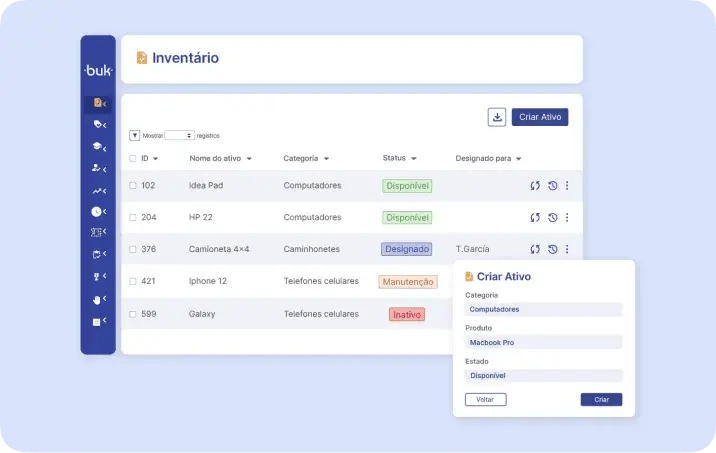Screen dimensions: 716x453
Task: Open three-dot menu for Idea Pad
Action: click(567, 185)
